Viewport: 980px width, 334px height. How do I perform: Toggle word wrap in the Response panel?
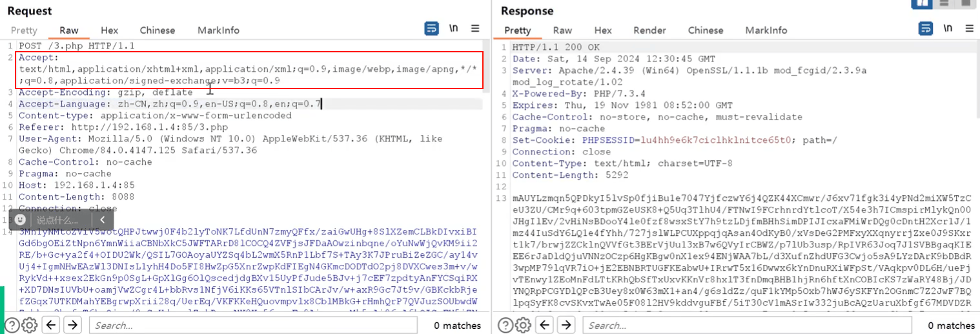pos(925,28)
